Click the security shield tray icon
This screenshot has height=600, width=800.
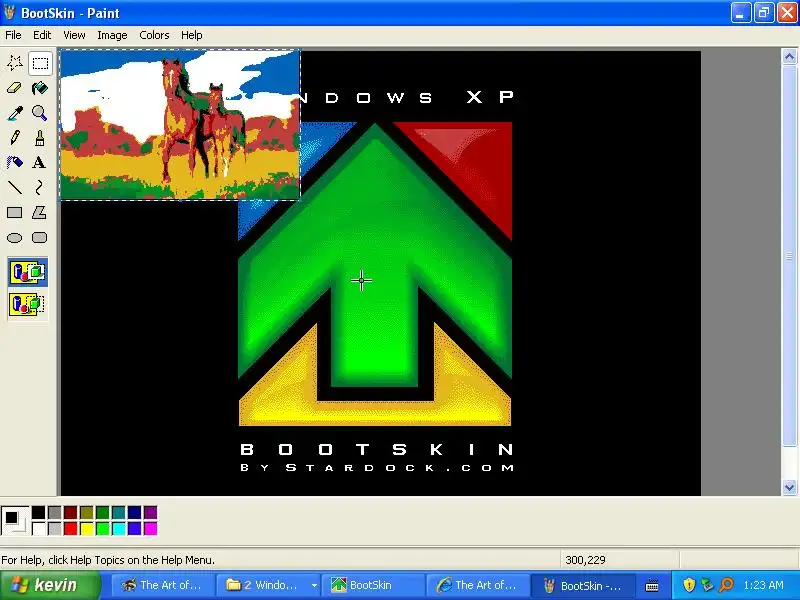point(689,585)
